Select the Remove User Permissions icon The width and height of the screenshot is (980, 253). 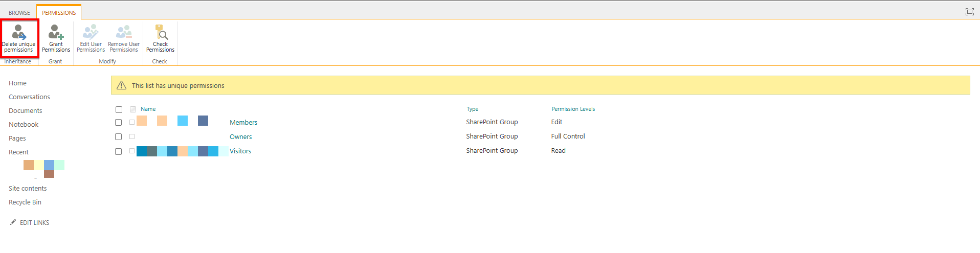pos(124,33)
